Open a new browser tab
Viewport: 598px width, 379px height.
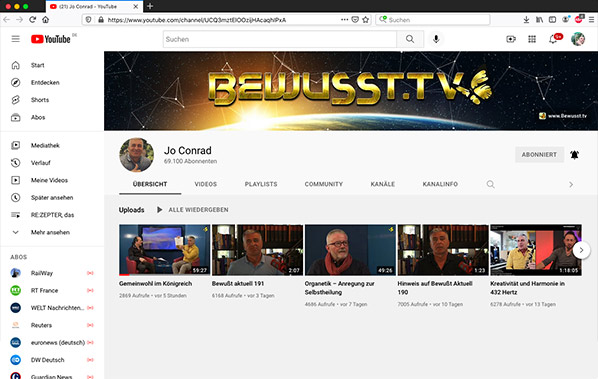pos(150,6)
